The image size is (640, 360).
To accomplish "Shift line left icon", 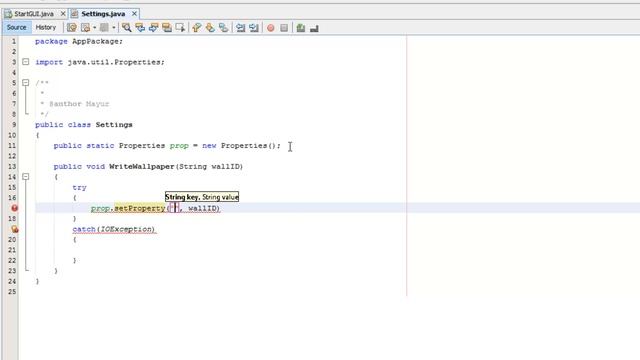I will point(240,28).
